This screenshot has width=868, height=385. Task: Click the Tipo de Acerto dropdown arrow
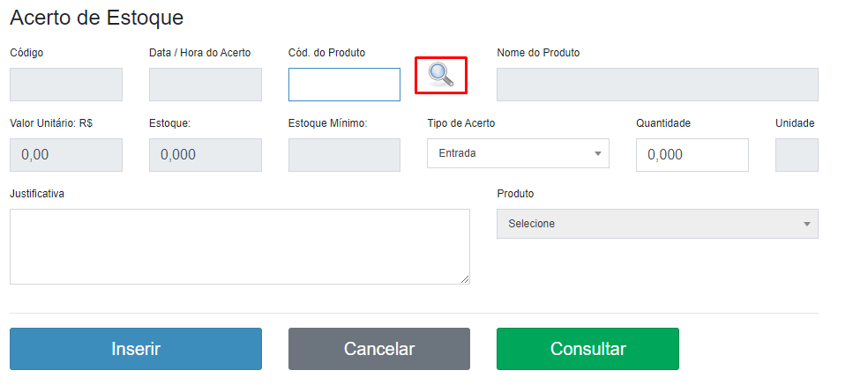click(x=599, y=153)
